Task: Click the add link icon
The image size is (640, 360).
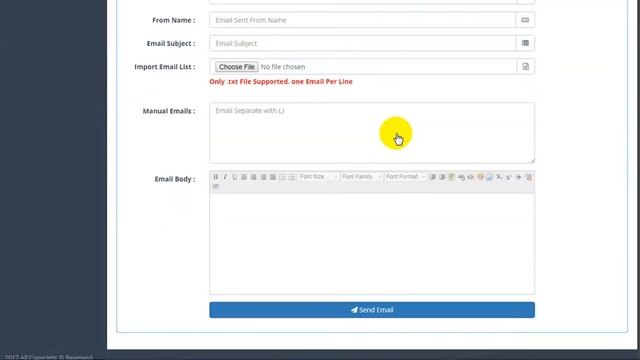Action: point(461,177)
